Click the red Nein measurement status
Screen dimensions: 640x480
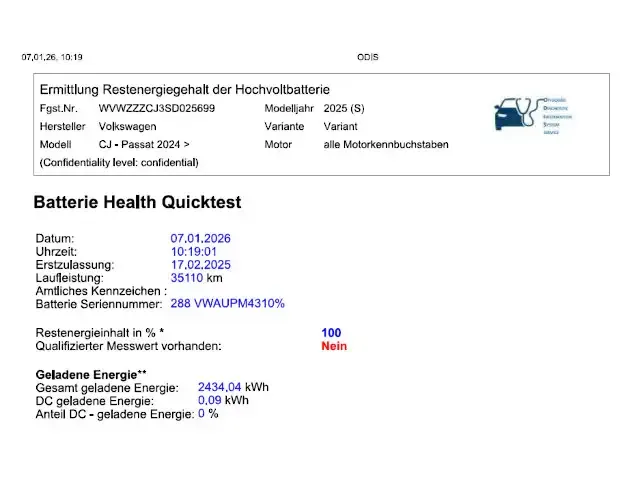[x=334, y=346]
